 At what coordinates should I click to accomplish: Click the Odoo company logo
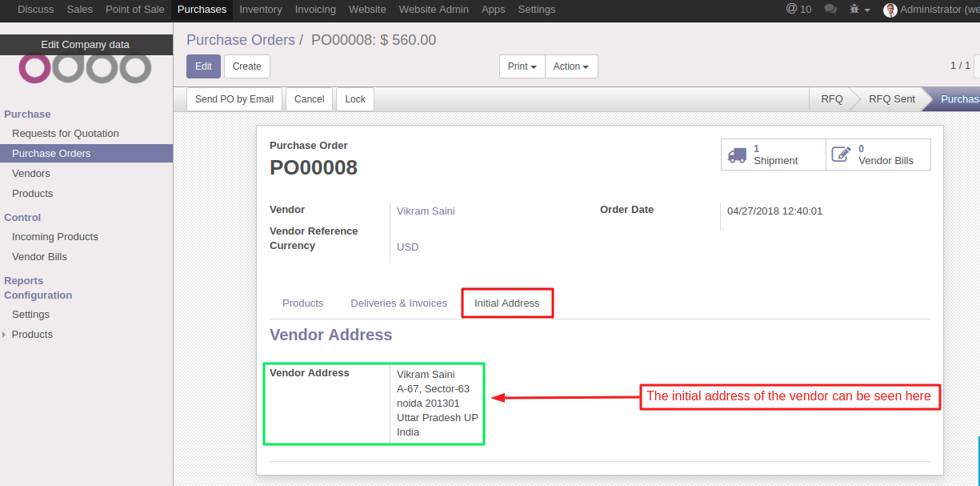[x=85, y=68]
